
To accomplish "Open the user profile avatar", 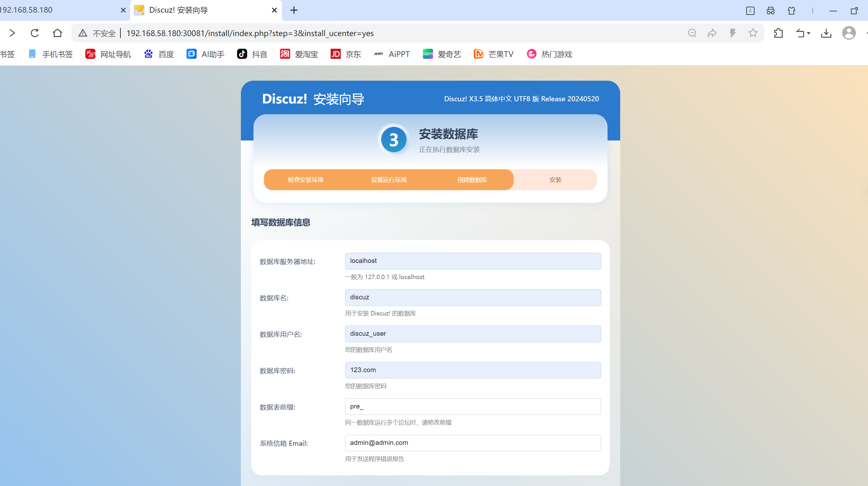I will (x=849, y=33).
